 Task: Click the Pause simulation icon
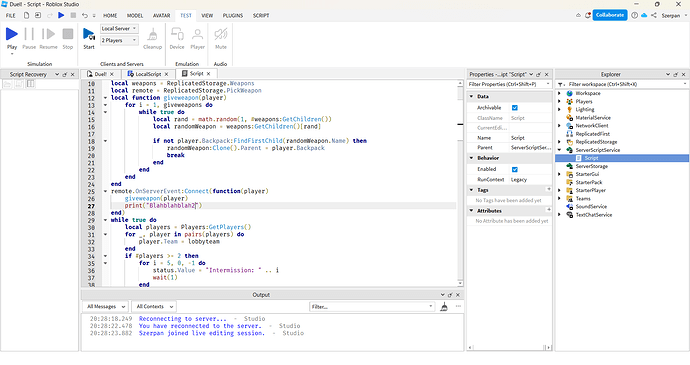coord(29,34)
